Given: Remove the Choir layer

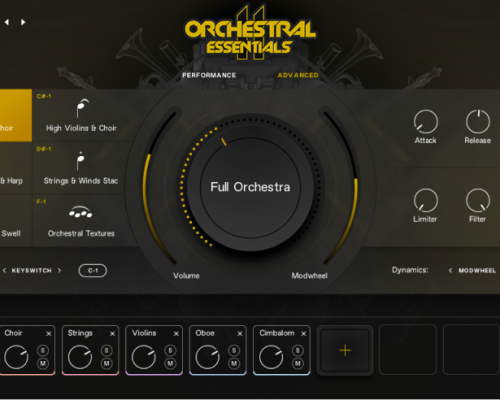Looking at the screenshot, I should coord(49,334).
